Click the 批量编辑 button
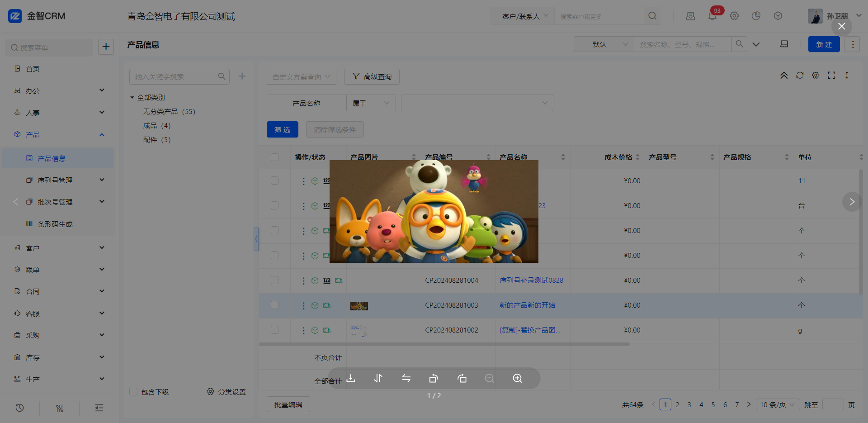This screenshot has width=868, height=423. [x=288, y=404]
